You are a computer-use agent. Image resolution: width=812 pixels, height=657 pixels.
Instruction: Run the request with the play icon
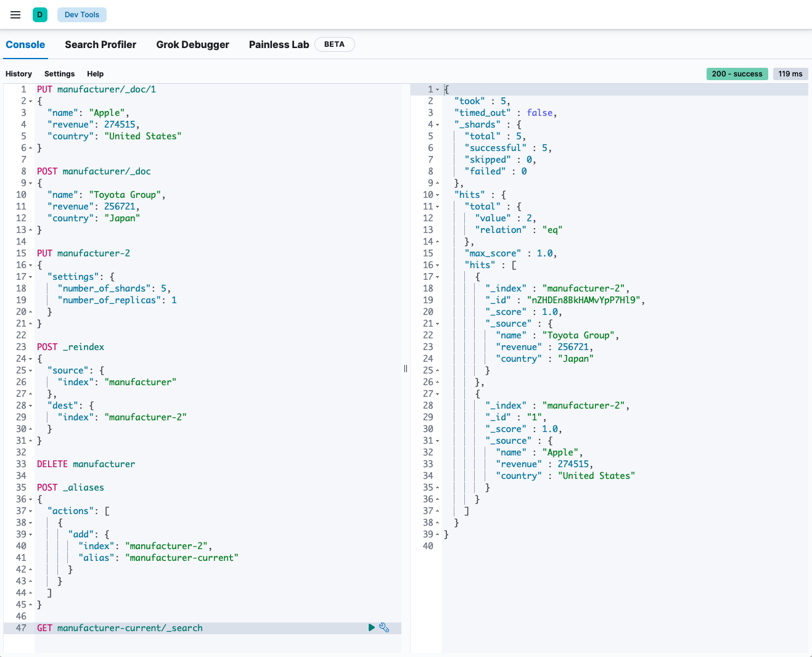[x=372, y=627]
